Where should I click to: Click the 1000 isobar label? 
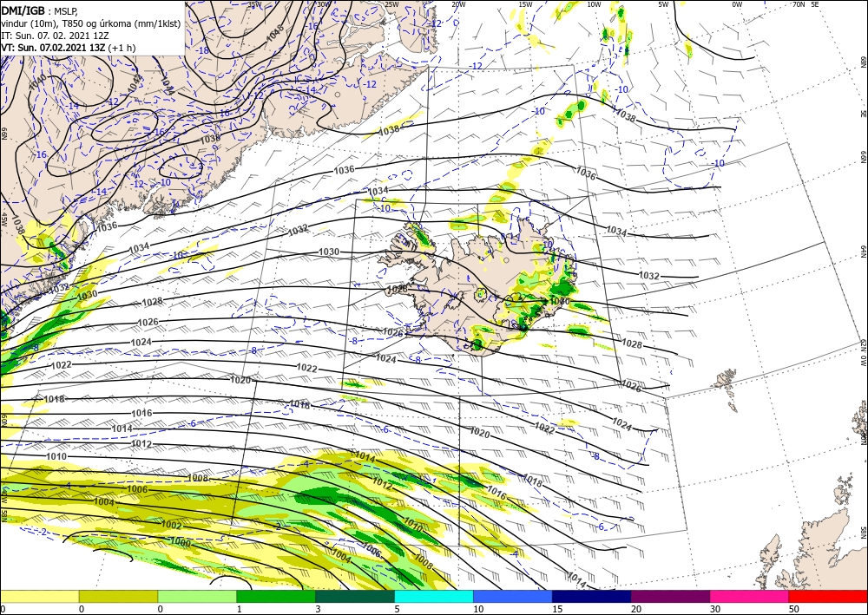pyautogui.click(x=181, y=544)
